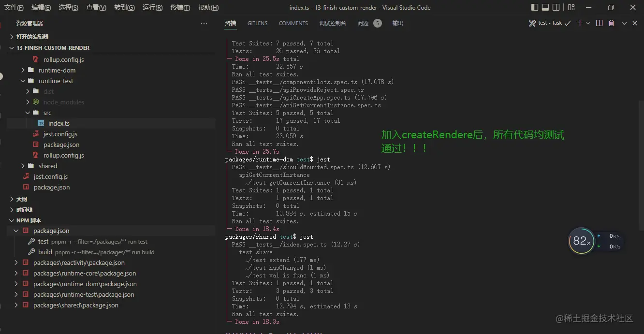Open rollup.config.js above runtime-dom folder
Screen dimensions: 644x334
click(111, 59)
